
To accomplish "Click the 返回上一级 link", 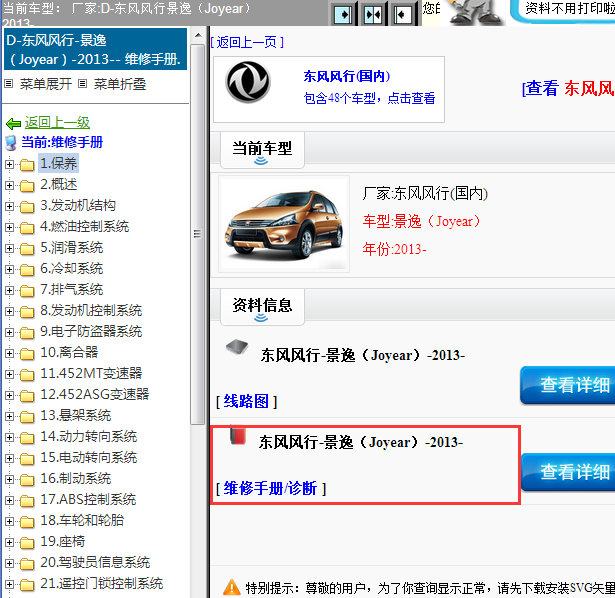I will [x=57, y=123].
